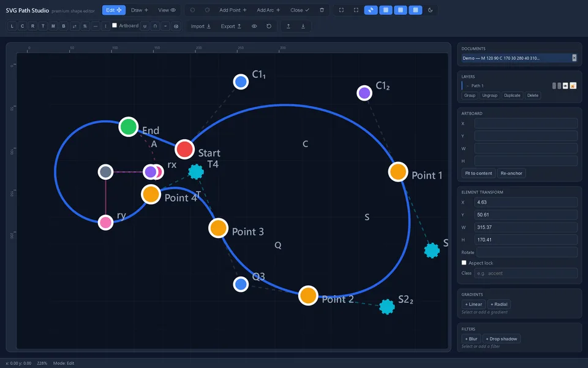The height and width of the screenshot is (368, 588).
Task: Click the intersect ∩ boolean icon
Action: [155, 26]
